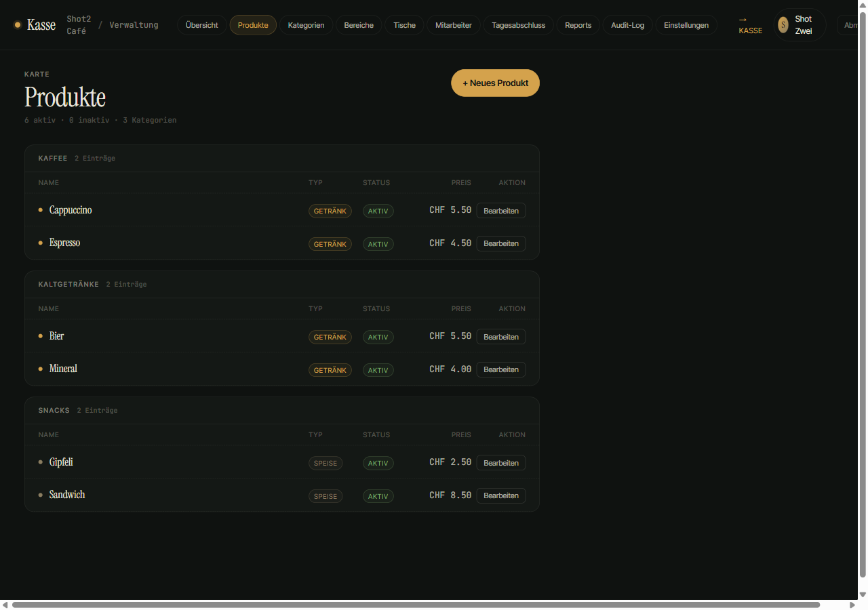Select the Sandwich product name
This screenshot has height=610, width=868.
tap(67, 495)
